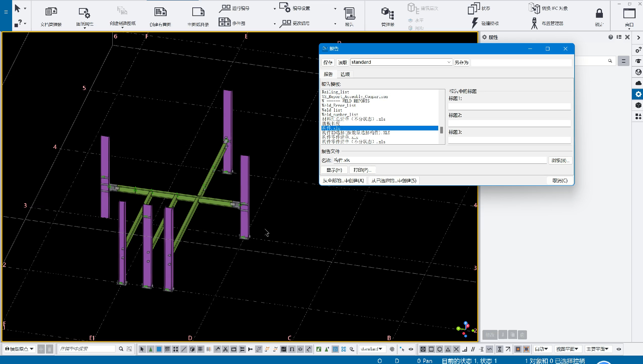Screen dimensions: 643x364
Task: Click the magnifier search icon in bottom toolbar
Action: tap(121, 349)
